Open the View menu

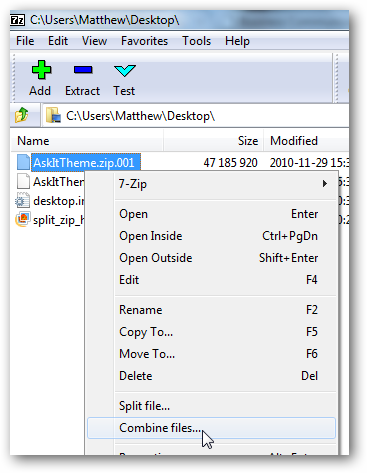(x=95, y=41)
